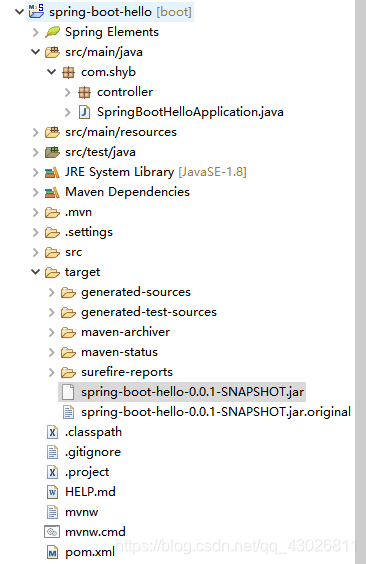Collapse the com.shyb package
Image resolution: width=366 pixels, height=564 pixels.
(x=52, y=72)
